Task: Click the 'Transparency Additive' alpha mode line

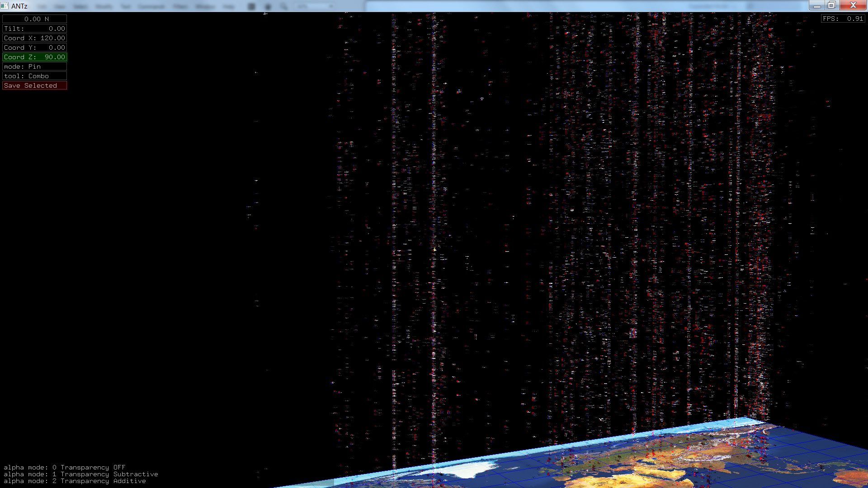Action: (x=75, y=481)
